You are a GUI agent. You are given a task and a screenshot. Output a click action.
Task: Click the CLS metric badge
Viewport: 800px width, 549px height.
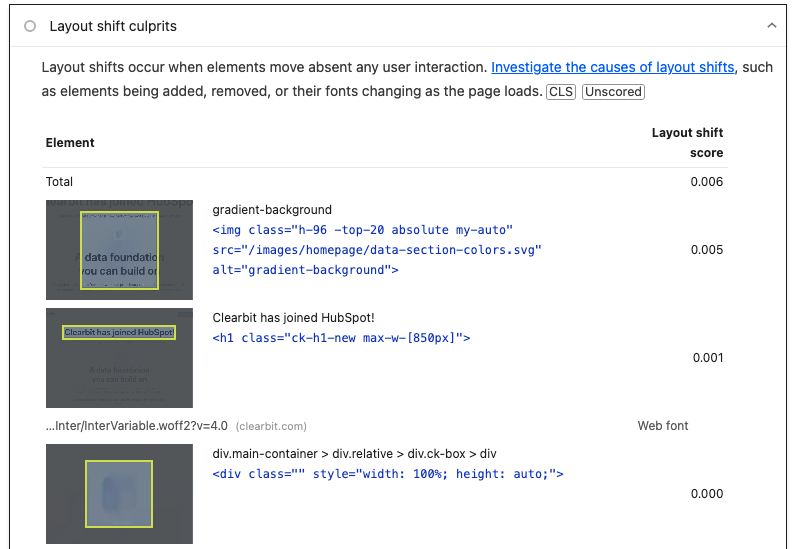click(x=559, y=92)
